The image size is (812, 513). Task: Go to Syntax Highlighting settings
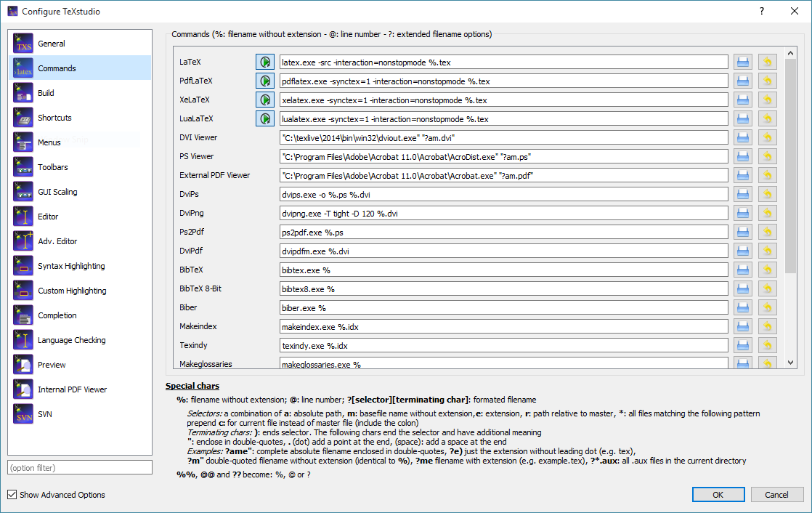pos(71,266)
